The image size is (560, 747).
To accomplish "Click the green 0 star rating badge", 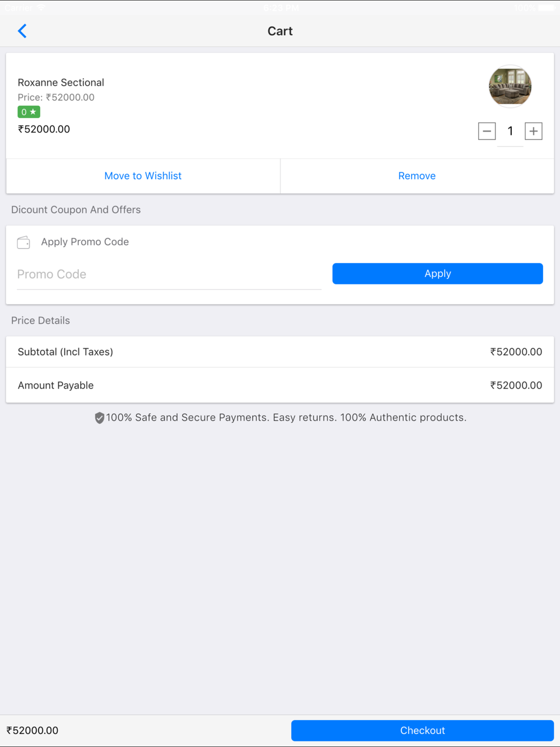I will (29, 112).
